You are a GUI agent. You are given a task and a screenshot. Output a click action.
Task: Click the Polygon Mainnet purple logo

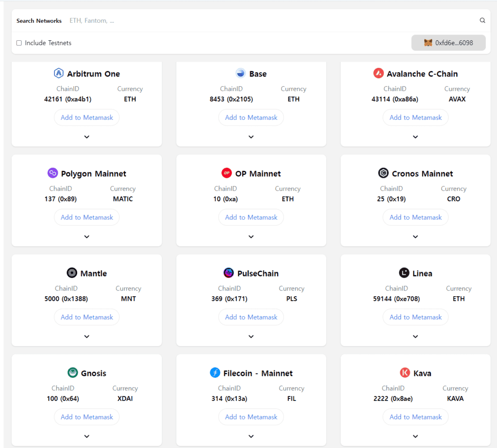(52, 173)
